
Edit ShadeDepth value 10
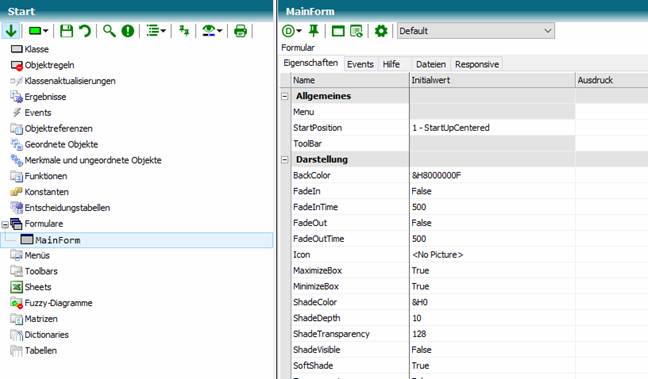click(492, 318)
